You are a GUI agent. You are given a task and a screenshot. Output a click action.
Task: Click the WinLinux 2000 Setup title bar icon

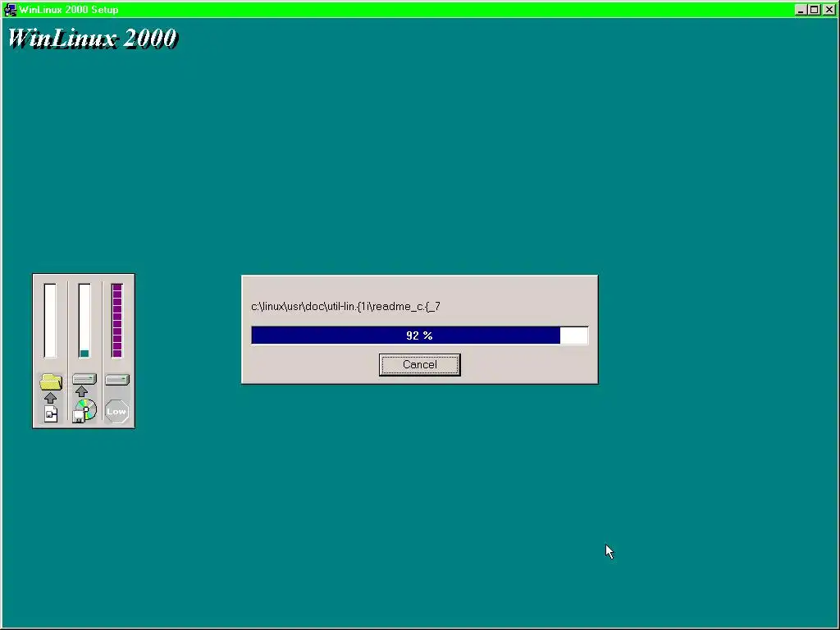(10, 10)
